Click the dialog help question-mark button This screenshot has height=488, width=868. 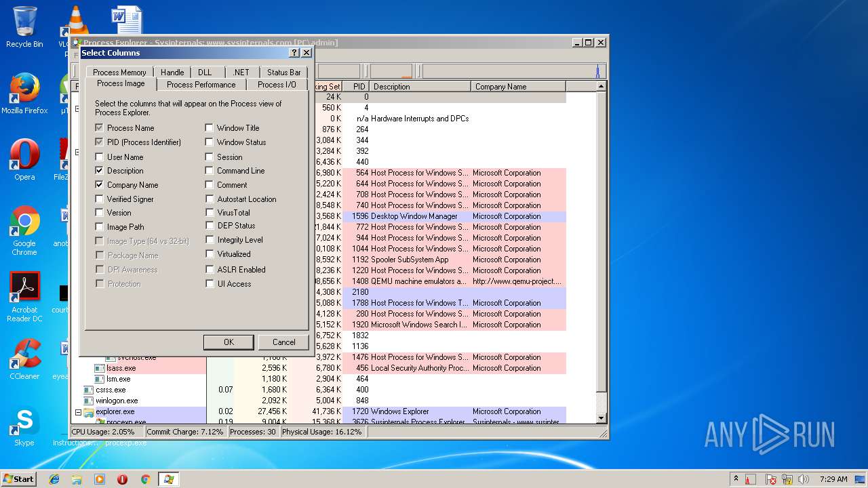294,53
